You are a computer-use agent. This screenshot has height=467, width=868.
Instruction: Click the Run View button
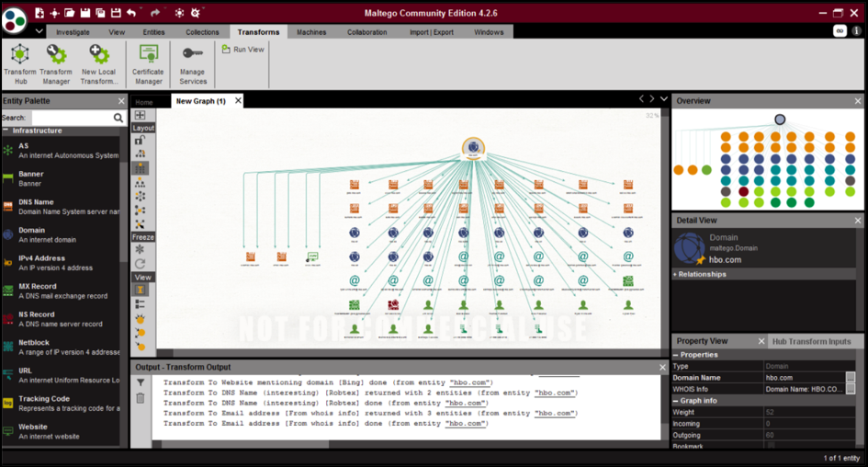(x=243, y=50)
